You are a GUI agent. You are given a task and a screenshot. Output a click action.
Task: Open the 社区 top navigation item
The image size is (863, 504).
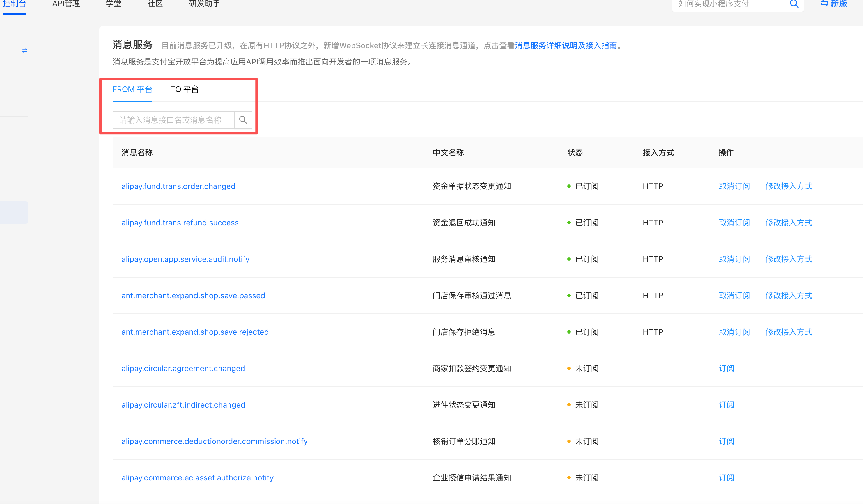point(155,4)
